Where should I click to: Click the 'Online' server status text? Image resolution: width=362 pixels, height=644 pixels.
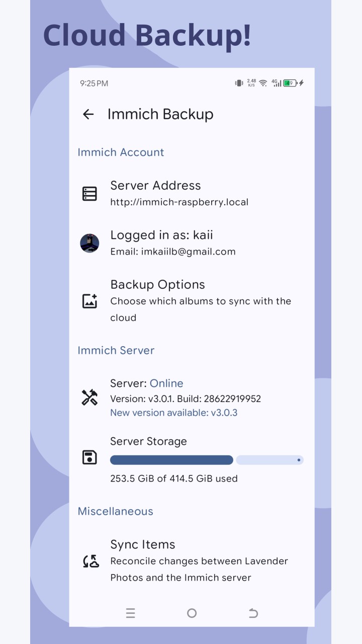166,383
